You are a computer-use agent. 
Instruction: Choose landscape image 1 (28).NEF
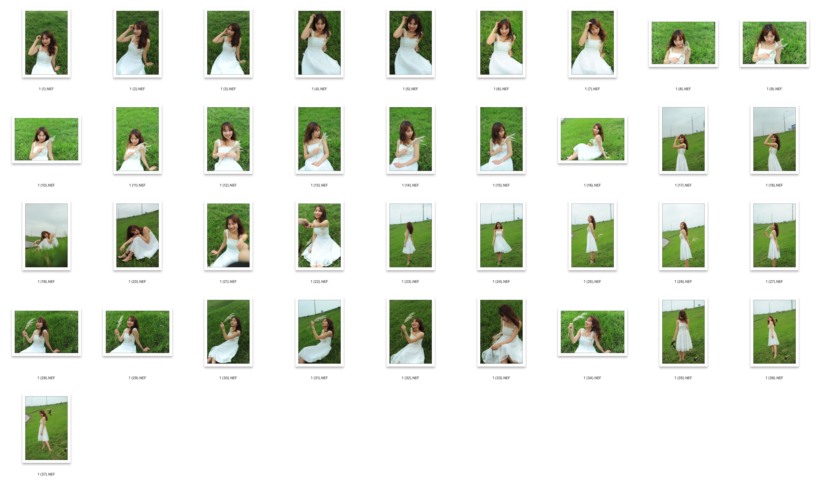46,332
